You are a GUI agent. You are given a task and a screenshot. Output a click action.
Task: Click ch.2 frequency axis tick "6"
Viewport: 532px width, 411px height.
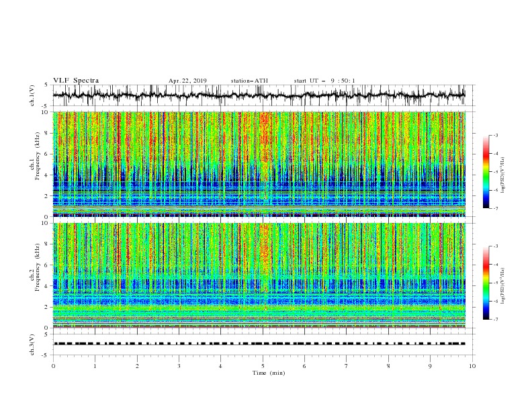(46, 265)
